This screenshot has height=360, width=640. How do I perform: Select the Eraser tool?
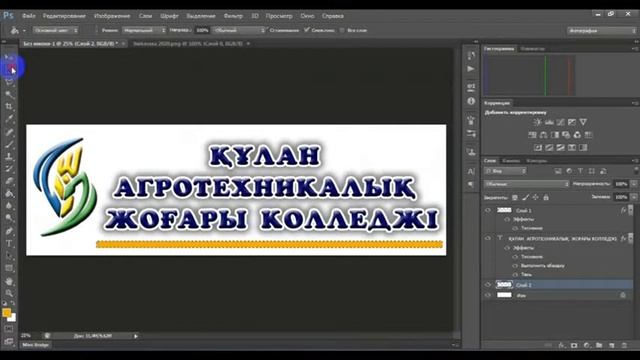point(9,181)
